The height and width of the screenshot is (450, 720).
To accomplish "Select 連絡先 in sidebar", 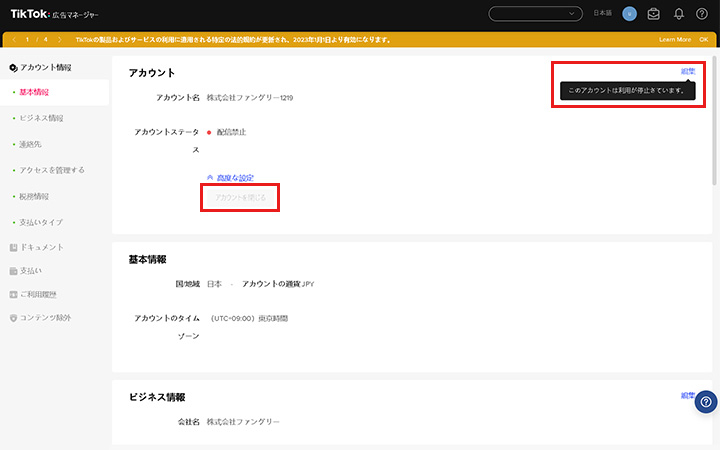I will click(x=30, y=144).
